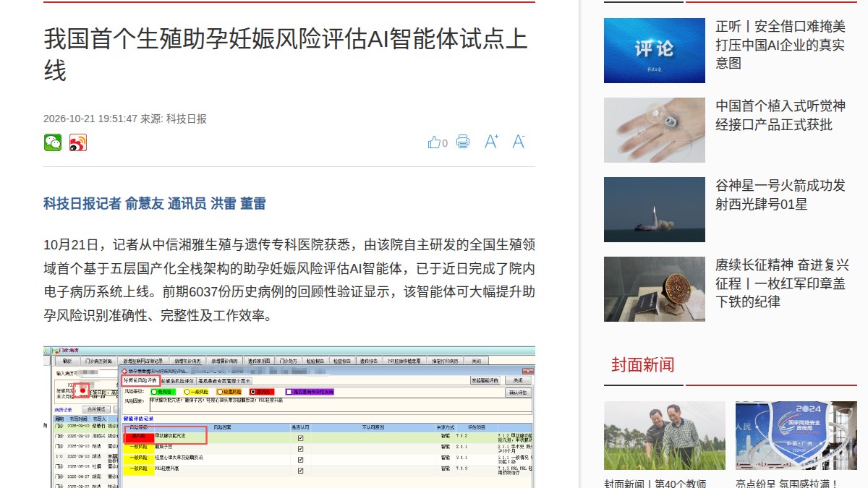
Task: Open the Red Army seal thumbnail
Action: click(x=655, y=289)
